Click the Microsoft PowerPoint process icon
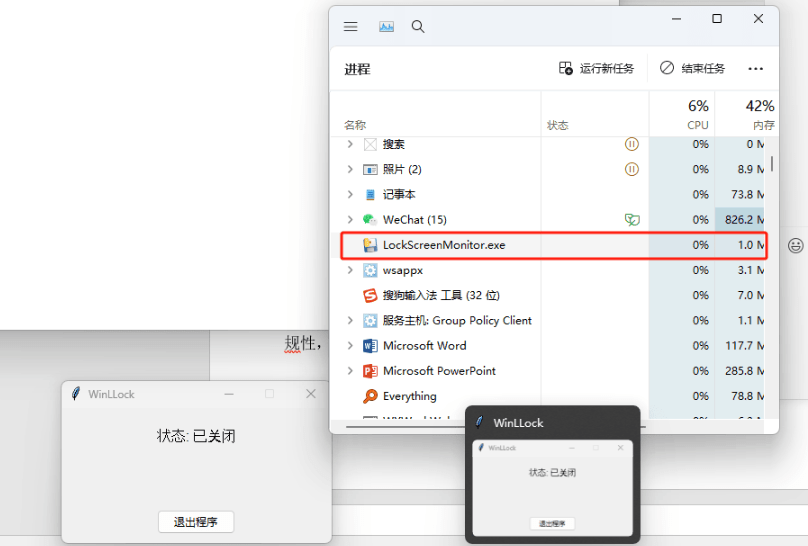Viewport: 808px width, 546px height. click(x=370, y=371)
